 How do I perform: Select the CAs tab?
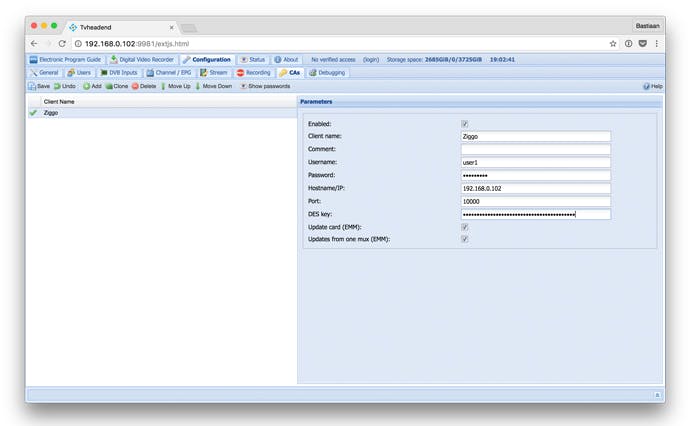(290, 73)
